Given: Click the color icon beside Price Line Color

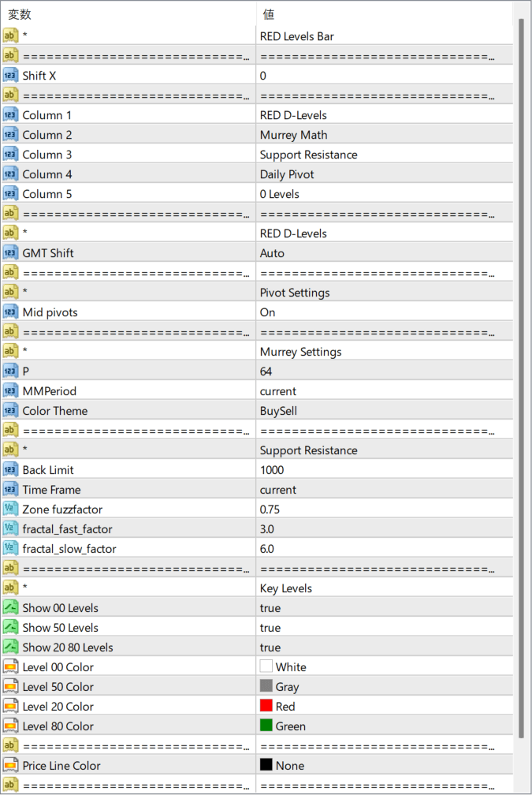Looking at the screenshot, I should tap(10, 766).
